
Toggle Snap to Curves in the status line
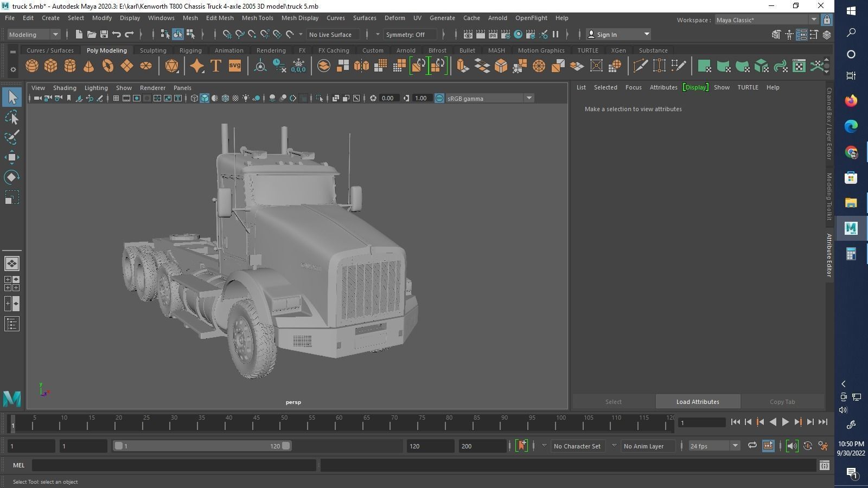coord(240,34)
